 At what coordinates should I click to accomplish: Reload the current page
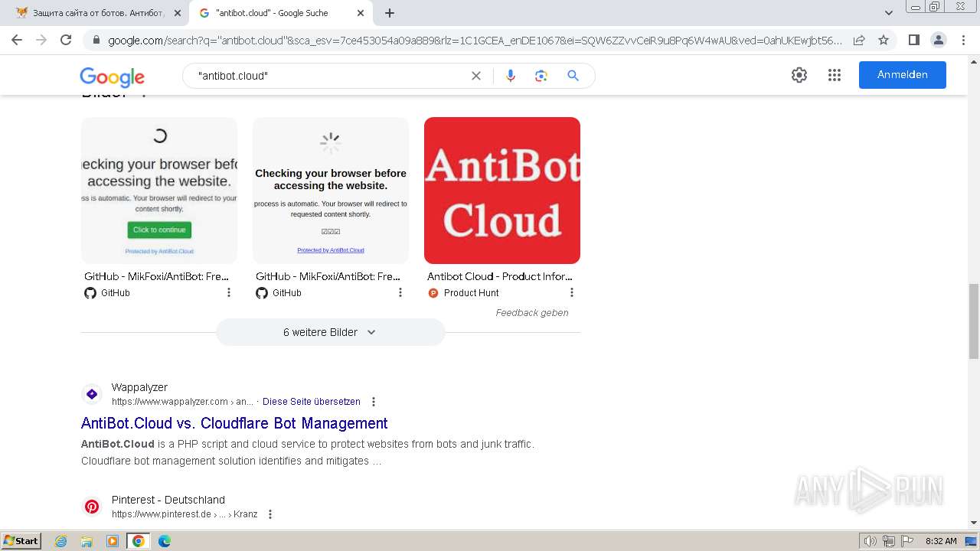tap(66, 40)
